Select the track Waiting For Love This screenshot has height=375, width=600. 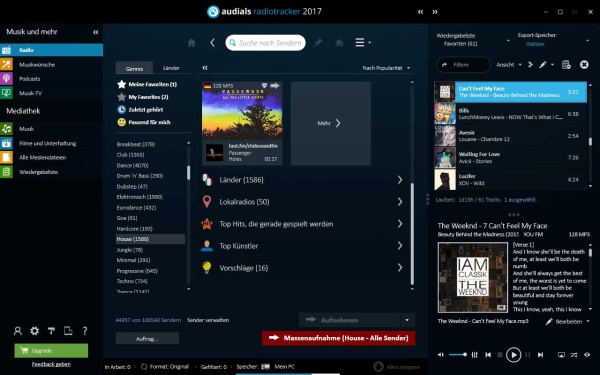point(510,158)
